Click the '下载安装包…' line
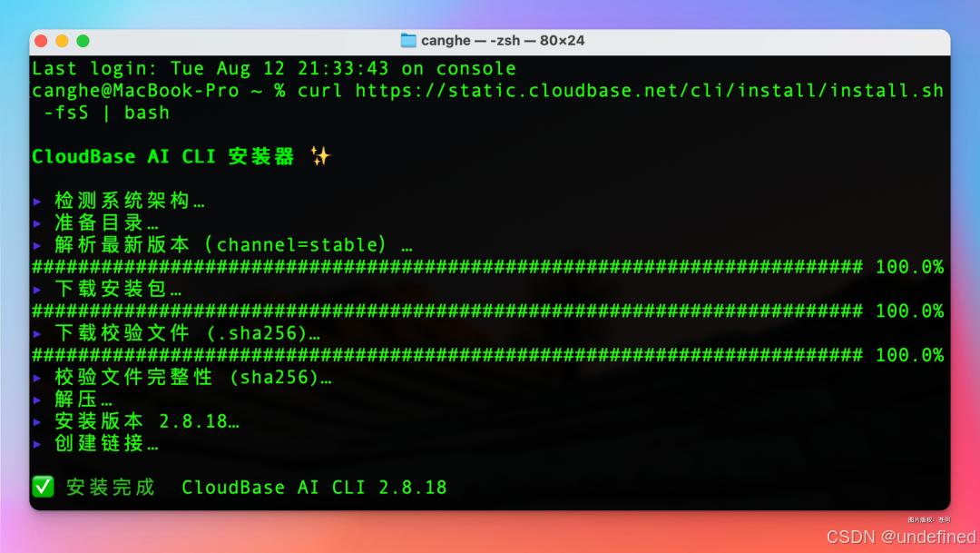Image resolution: width=980 pixels, height=553 pixels. (118, 289)
